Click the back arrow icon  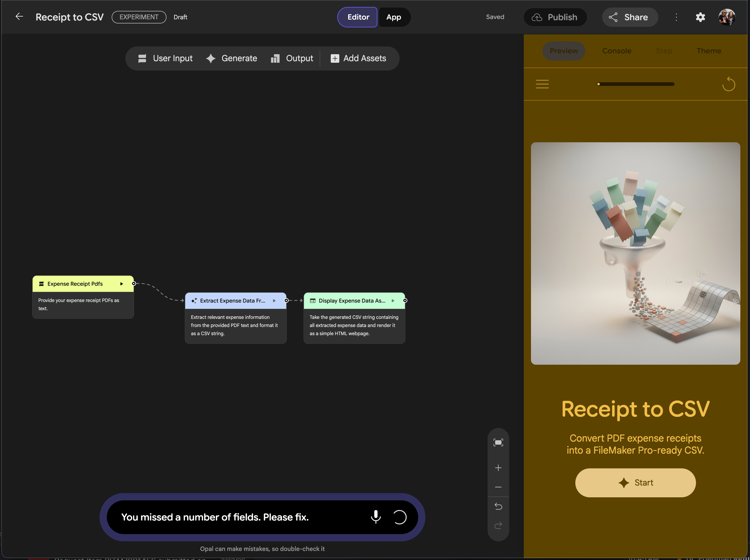point(19,17)
